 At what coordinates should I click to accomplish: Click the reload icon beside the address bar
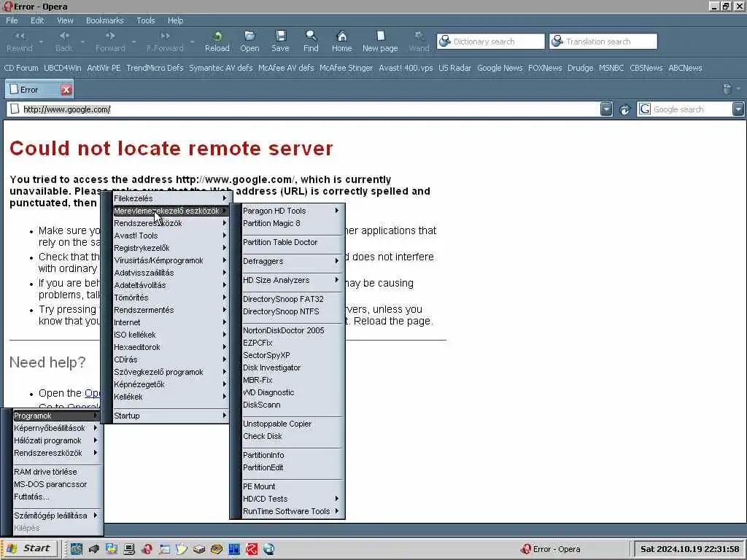[624, 109]
